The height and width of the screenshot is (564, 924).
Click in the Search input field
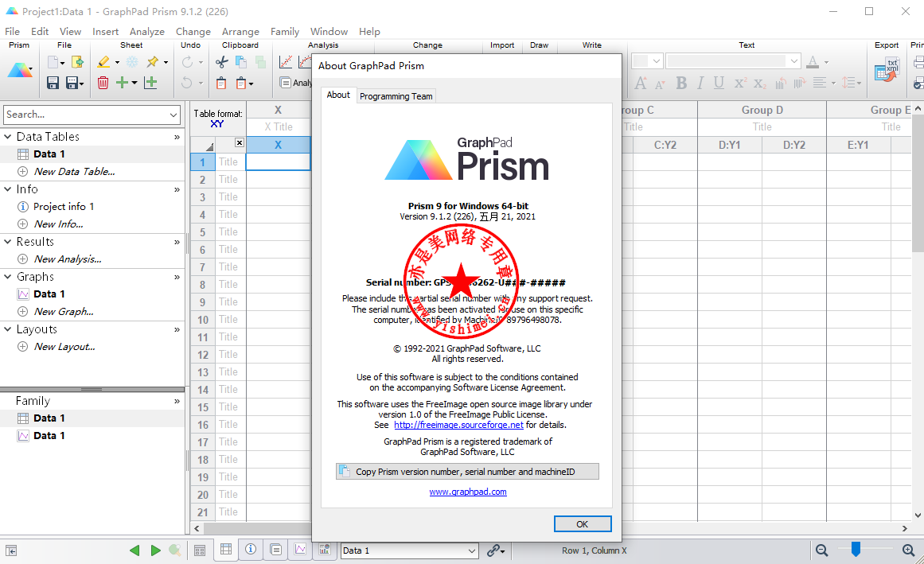[x=85, y=115]
